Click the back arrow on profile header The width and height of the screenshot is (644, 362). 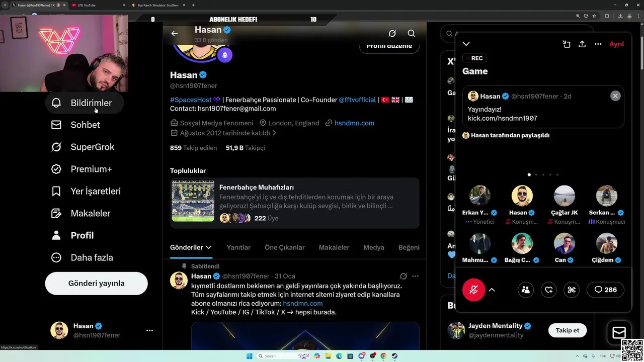[175, 34]
